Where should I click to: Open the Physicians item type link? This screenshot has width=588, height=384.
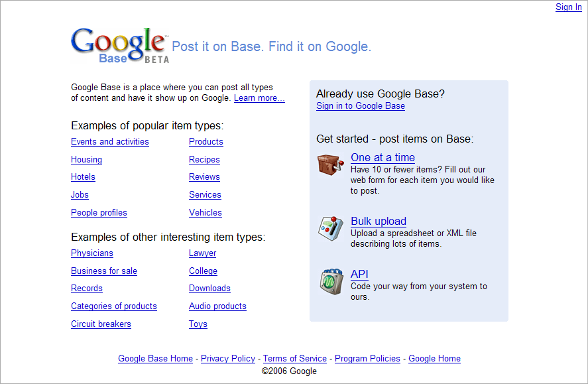click(x=92, y=253)
